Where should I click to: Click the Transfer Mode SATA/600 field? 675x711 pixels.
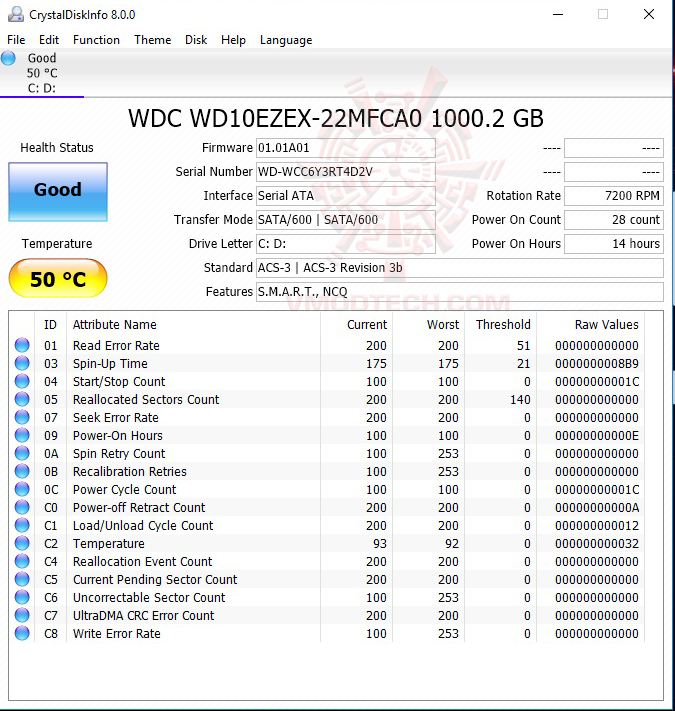[346, 219]
